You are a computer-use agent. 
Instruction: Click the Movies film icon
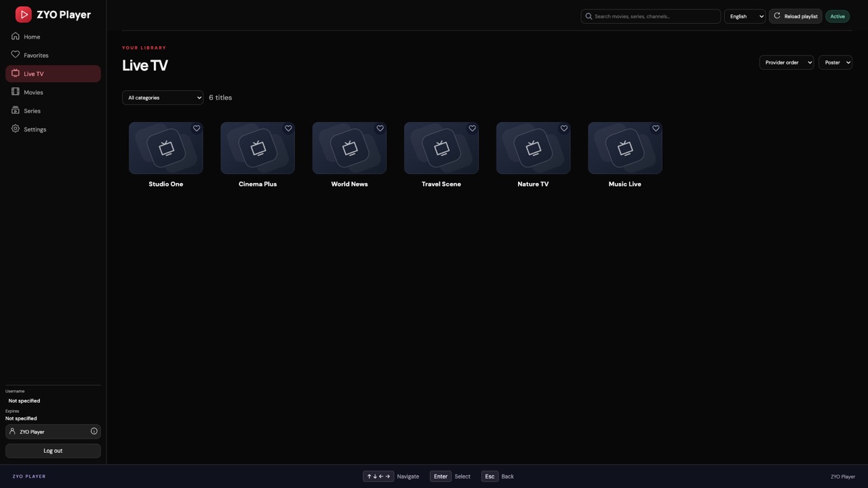coord(15,91)
